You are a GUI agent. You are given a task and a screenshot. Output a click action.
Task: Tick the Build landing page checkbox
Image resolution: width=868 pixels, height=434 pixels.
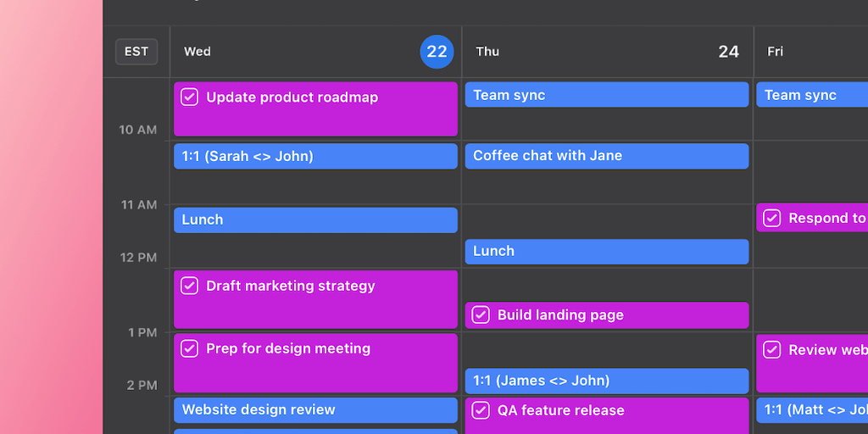pyautogui.click(x=481, y=315)
